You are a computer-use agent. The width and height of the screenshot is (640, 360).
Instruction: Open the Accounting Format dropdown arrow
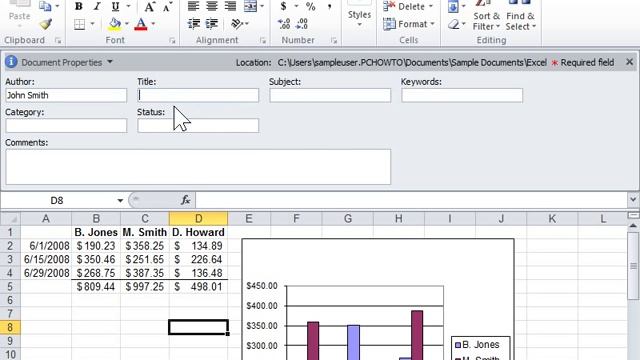tap(296, 6)
